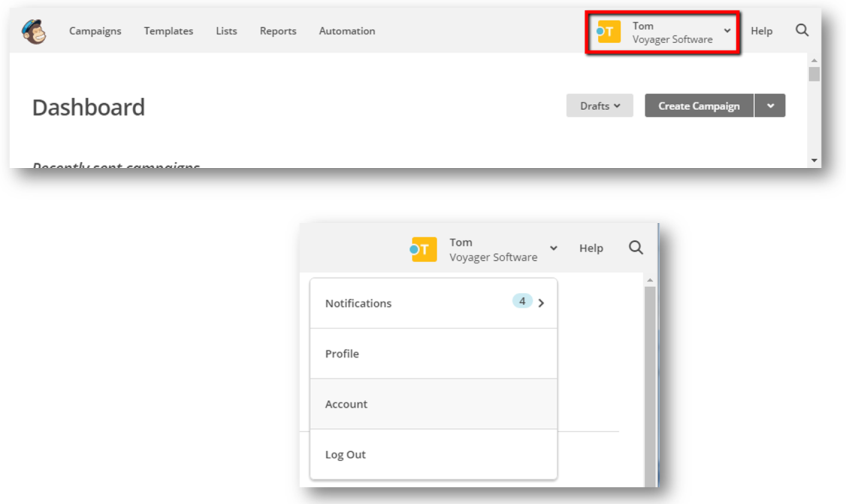Click Tom's avatar inside the red highlighted box
This screenshot has height=504, width=846.
(x=607, y=32)
